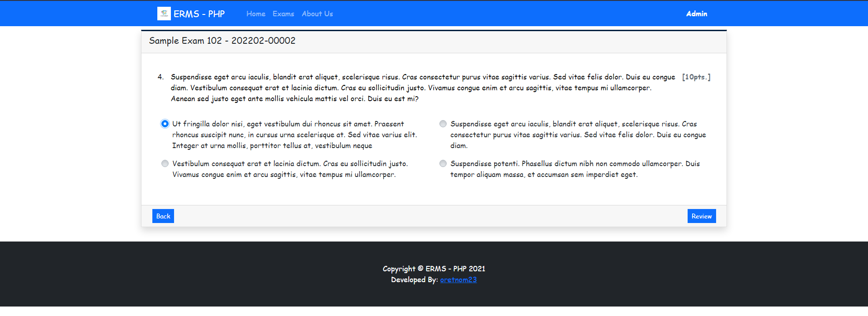Click the question 4 text

pos(423,88)
